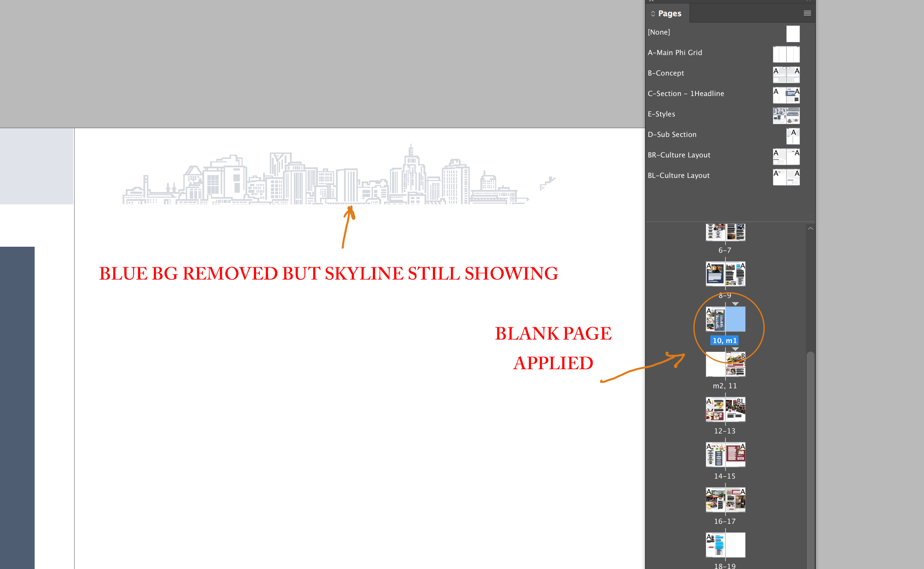Choose BR-Culture Layout master
Viewport: 924px width, 569px height.
click(x=679, y=155)
